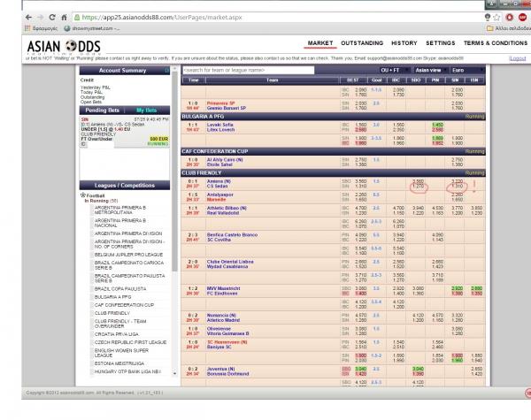The height and width of the screenshot is (420, 531).
Task: Click BEST odds 4.700 for Athletic Bilbao
Action: coord(361,208)
